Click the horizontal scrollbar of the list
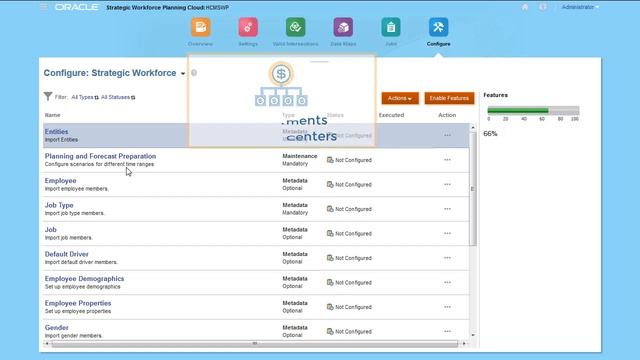640x360 pixels. pyautogui.click(x=255, y=344)
